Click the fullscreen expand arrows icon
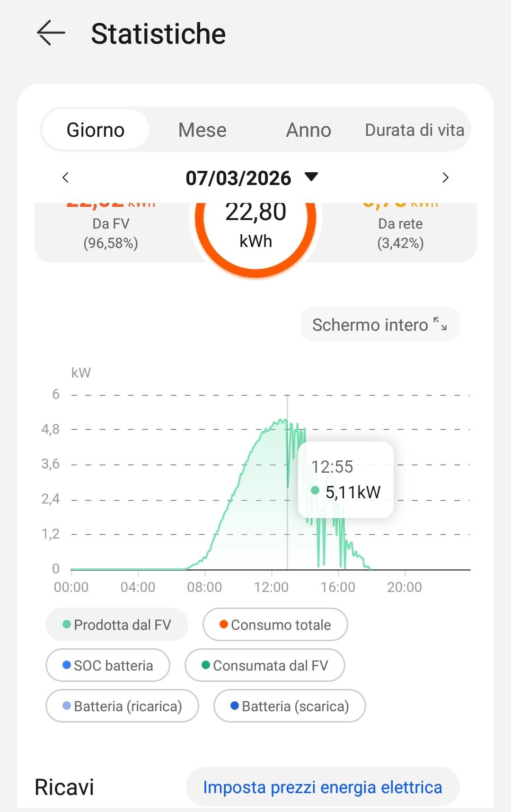The width and height of the screenshot is (511, 812). pos(440,324)
